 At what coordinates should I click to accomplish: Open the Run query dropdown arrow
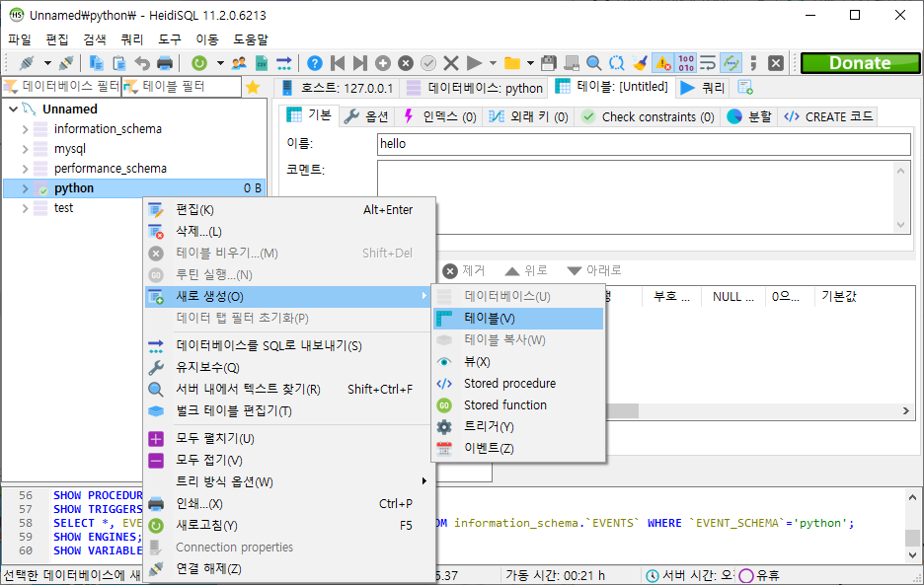coord(493,63)
